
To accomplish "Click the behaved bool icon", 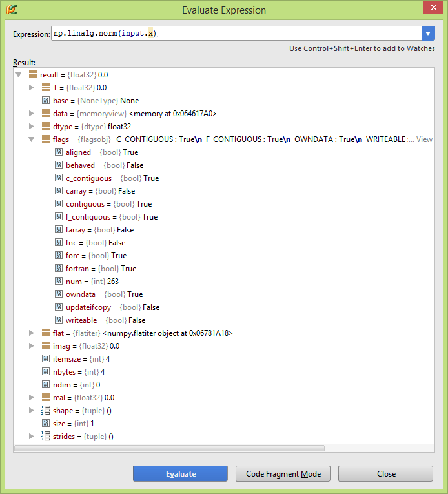I will pos(59,165).
